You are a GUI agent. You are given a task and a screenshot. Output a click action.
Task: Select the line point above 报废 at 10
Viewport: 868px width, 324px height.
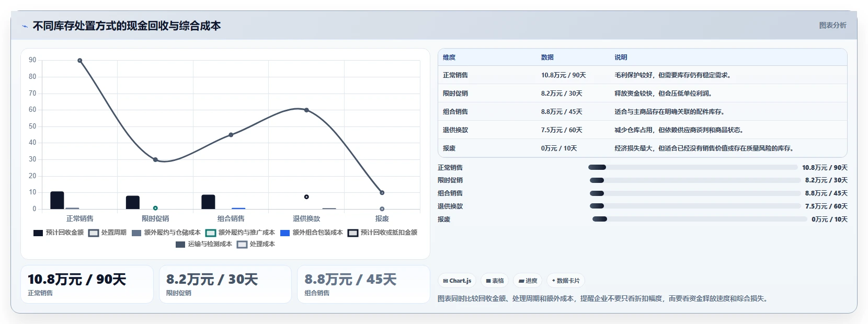pyautogui.click(x=382, y=193)
